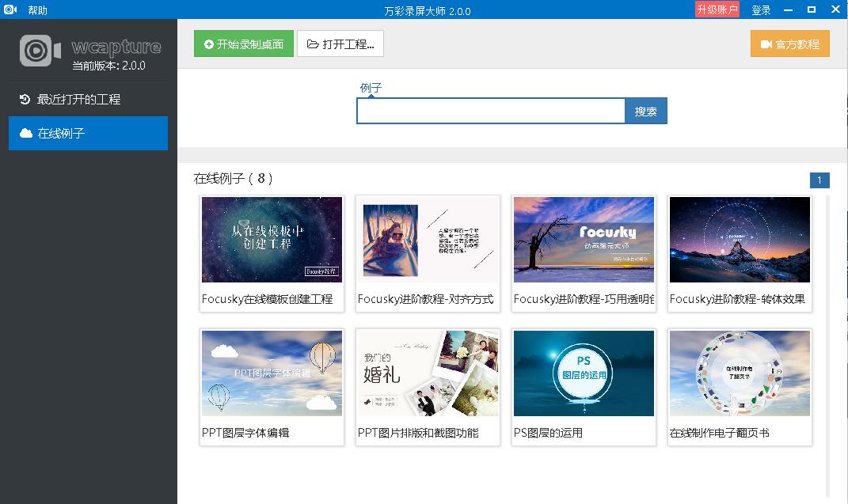Open thumbnail Focusky进阶教程-对齐方式
The height and width of the screenshot is (504, 848).
[x=428, y=239]
